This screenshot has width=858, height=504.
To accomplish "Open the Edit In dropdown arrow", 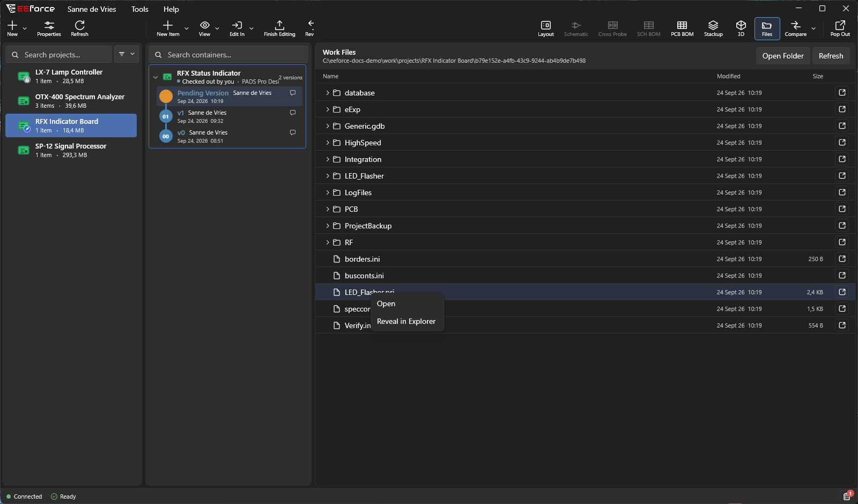I will point(252,28).
